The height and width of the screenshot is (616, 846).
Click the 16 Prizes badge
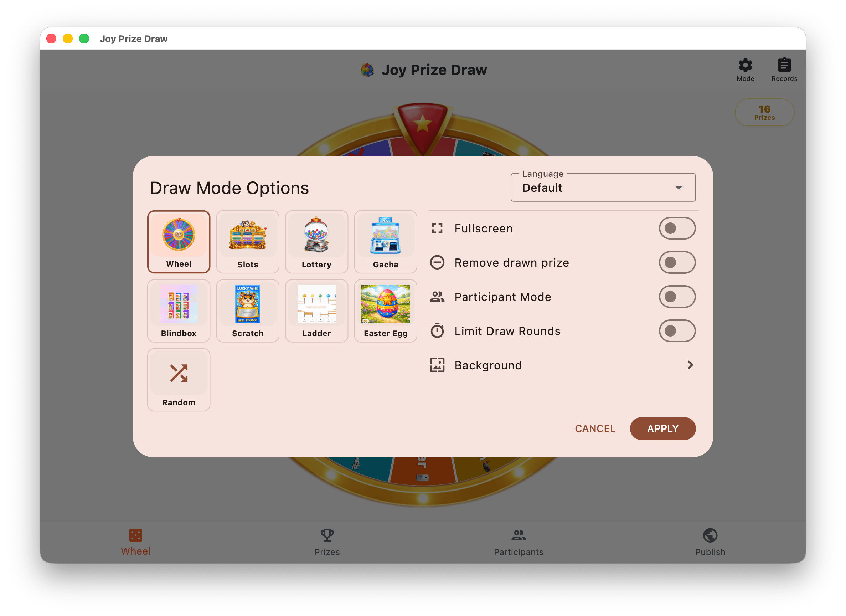point(764,112)
